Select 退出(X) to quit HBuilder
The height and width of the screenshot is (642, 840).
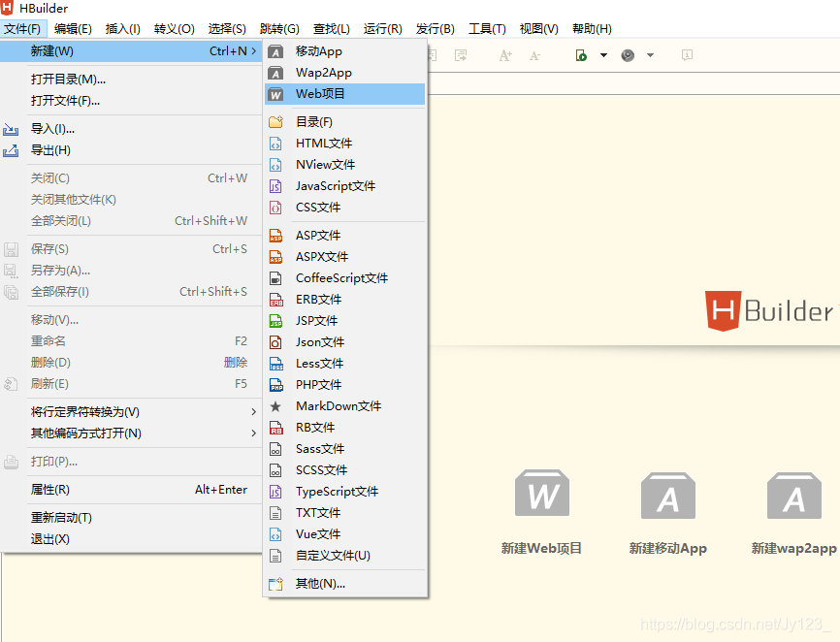pyautogui.click(x=131, y=539)
